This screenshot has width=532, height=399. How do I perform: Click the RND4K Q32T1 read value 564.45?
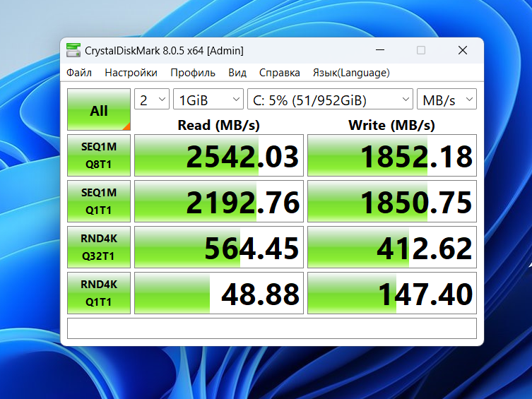[x=219, y=247]
